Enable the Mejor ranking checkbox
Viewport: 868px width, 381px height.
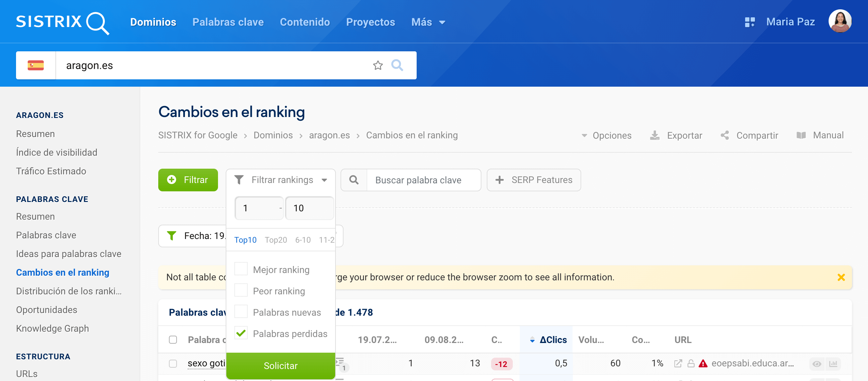click(241, 269)
